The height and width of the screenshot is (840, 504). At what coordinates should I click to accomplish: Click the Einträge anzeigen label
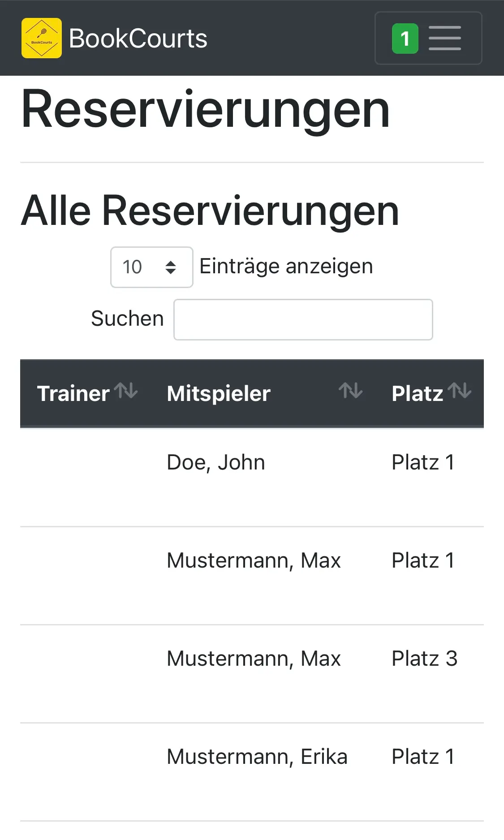tap(286, 266)
